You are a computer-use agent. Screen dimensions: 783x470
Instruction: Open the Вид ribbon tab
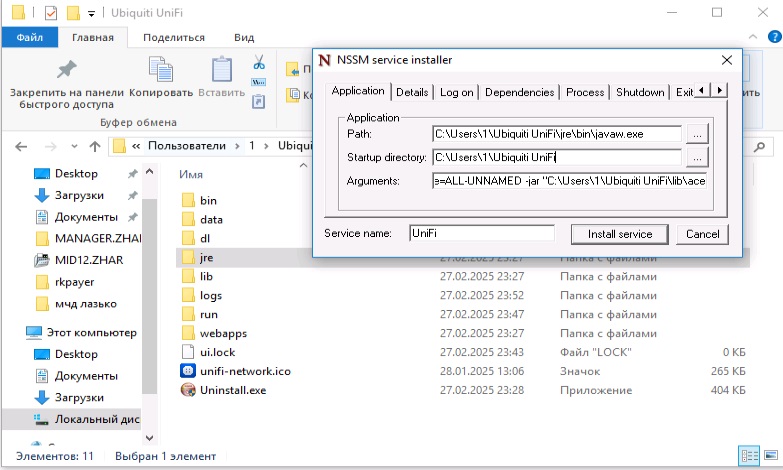pos(244,37)
